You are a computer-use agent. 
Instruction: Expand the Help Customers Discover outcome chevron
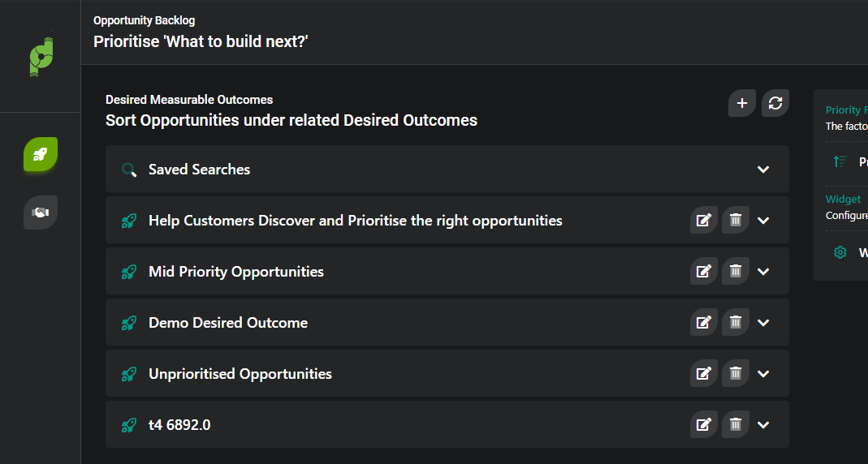(x=763, y=220)
